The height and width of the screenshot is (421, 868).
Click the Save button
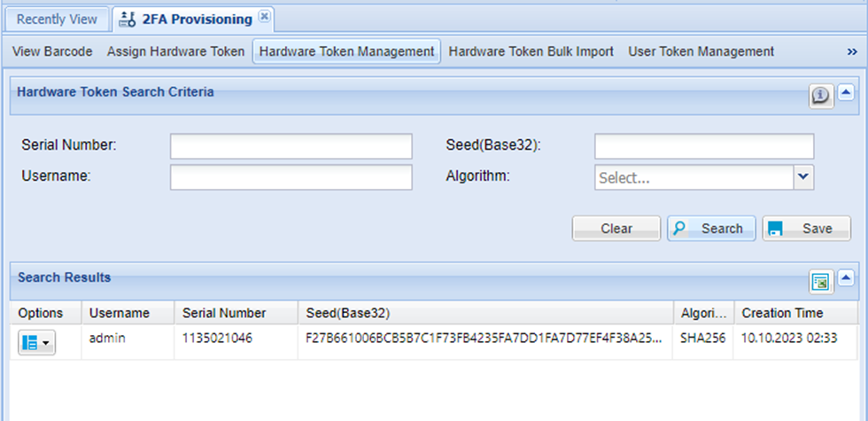point(806,229)
